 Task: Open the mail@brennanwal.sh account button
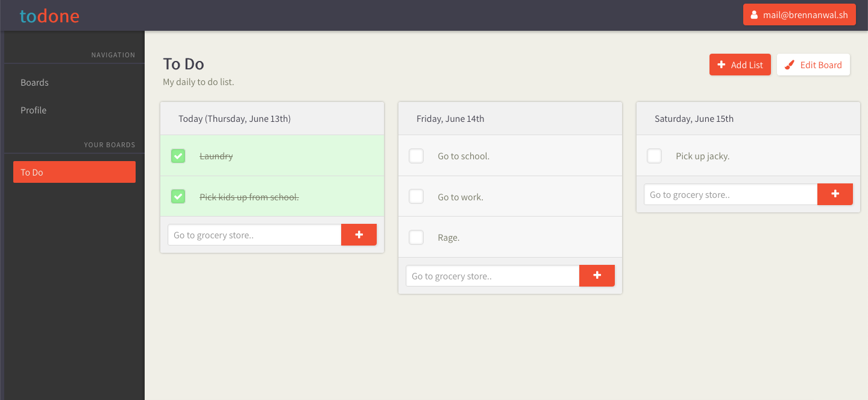click(799, 15)
